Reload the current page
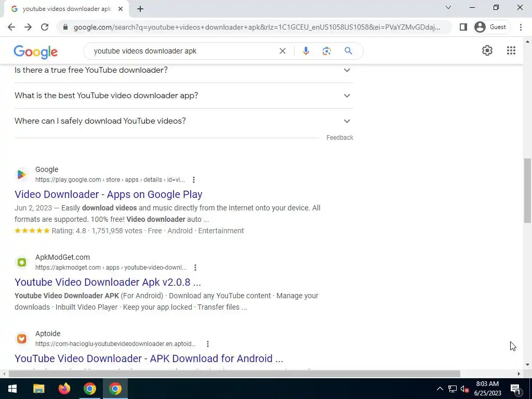 coord(45,27)
